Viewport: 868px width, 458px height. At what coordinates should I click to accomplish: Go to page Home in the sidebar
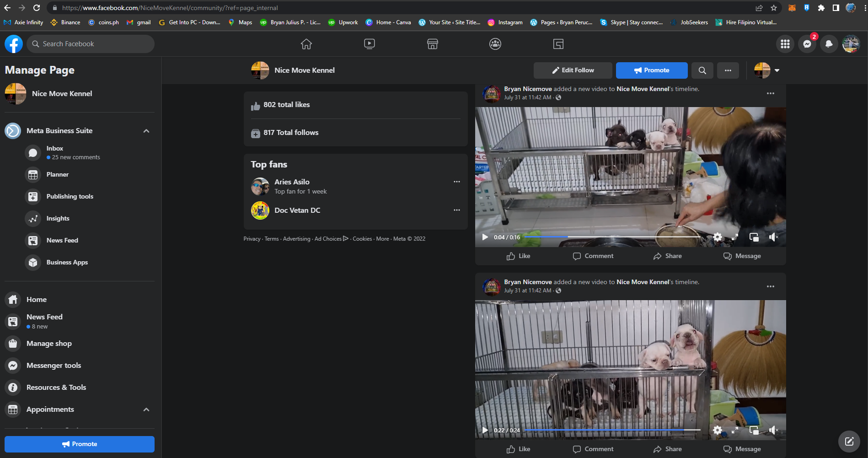pos(80,300)
